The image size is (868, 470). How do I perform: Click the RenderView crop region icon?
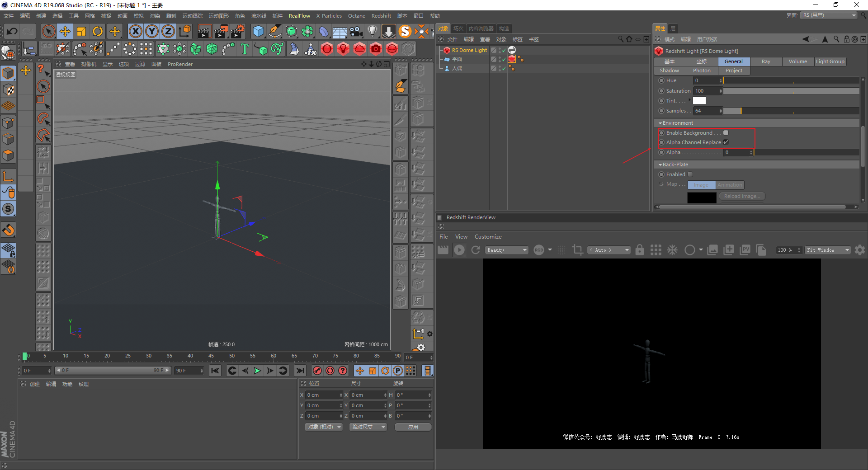click(x=578, y=250)
